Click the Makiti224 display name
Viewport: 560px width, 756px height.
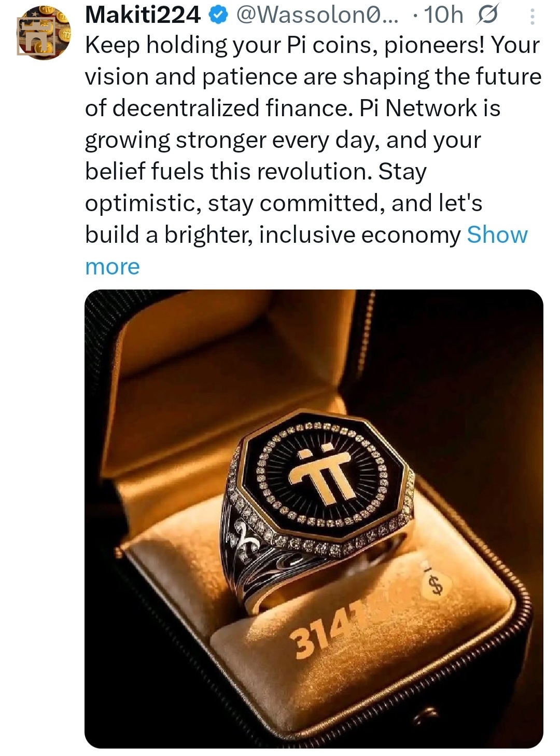143,16
